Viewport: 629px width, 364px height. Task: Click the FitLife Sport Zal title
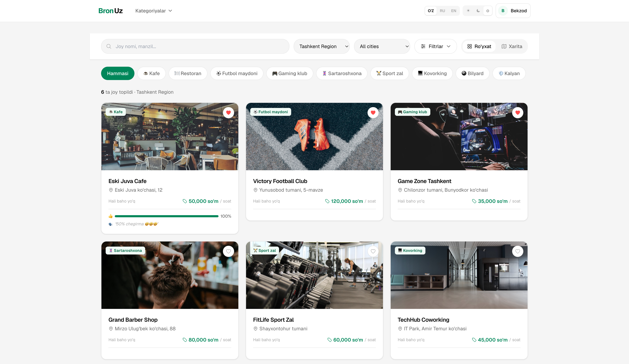273,320
